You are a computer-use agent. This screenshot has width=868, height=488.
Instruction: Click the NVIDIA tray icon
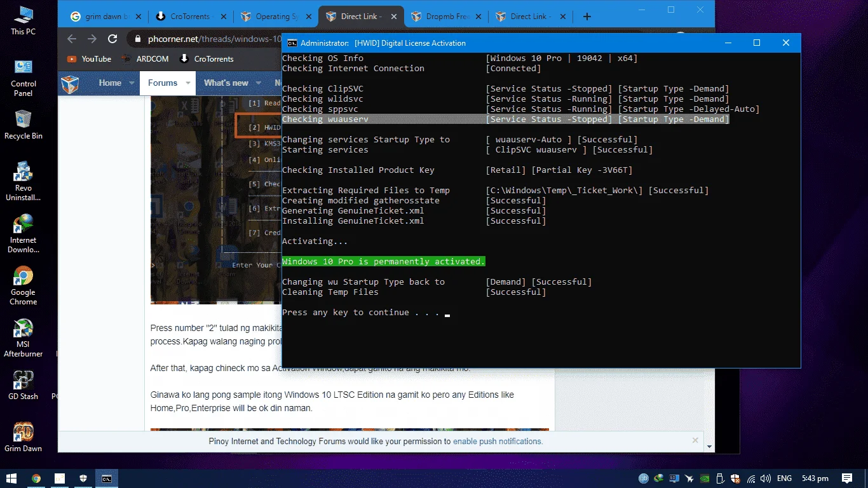tap(705, 478)
